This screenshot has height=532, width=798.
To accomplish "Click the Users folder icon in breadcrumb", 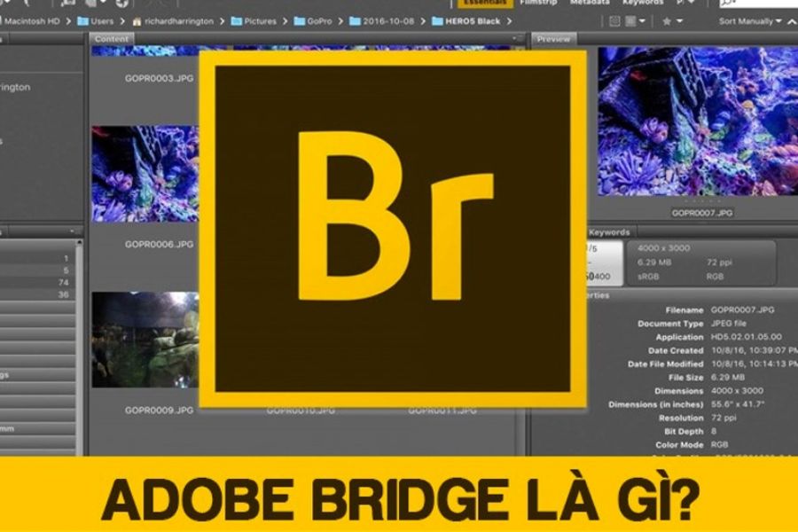I will tap(82, 20).
